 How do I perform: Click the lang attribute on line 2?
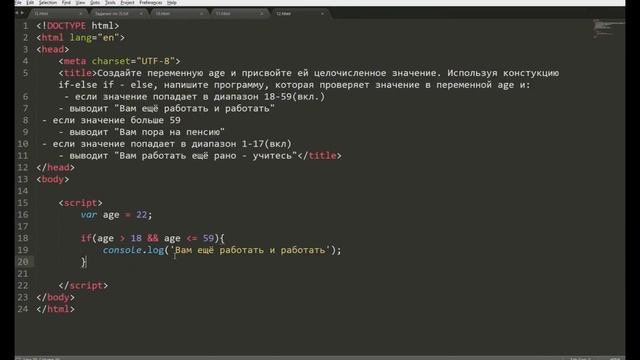coord(80,38)
